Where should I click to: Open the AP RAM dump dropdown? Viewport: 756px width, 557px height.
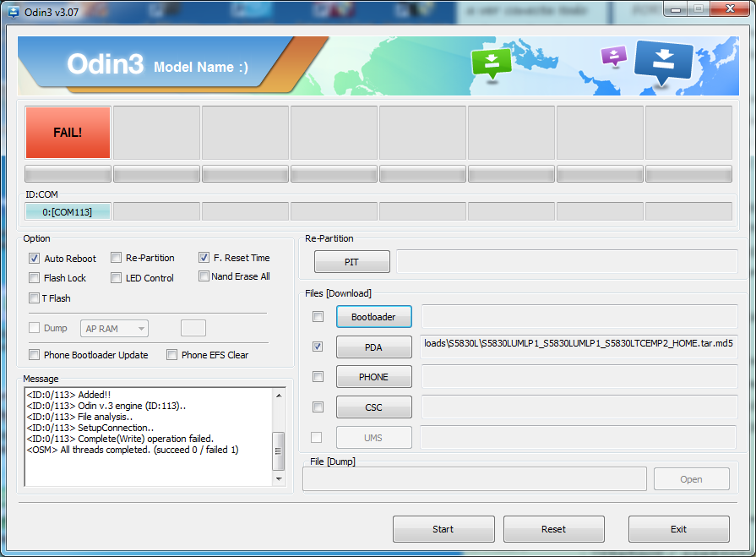tap(115, 329)
